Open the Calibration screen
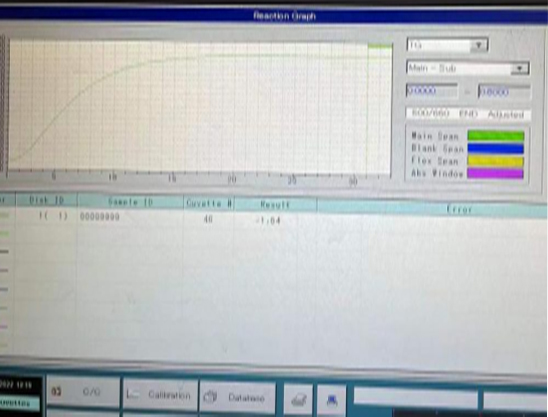The height and width of the screenshot is (417, 548). 160,395
